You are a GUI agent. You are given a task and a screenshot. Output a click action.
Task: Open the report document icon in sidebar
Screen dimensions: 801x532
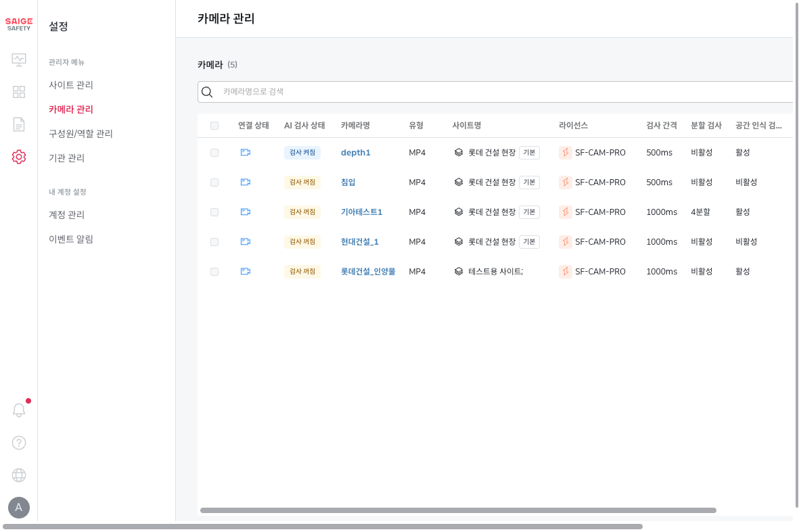click(19, 124)
